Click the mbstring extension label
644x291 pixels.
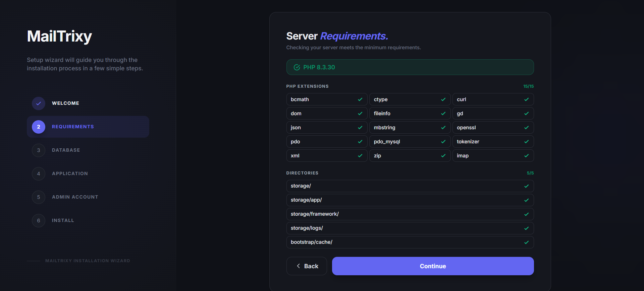coord(384,128)
